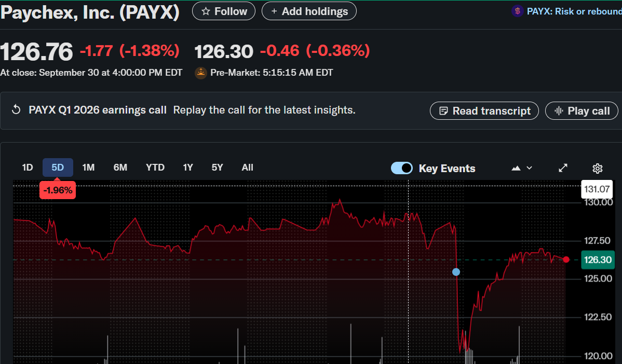Select the 1D time range tab
Viewport: 622px width, 364px height.
tap(28, 167)
